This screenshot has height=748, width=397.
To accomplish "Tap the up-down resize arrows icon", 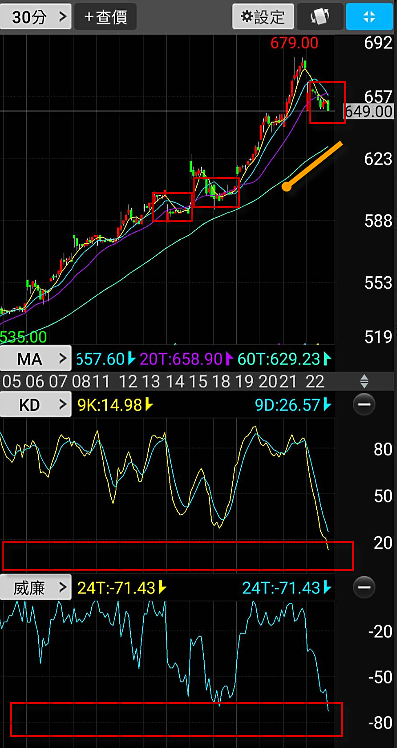I will 364,381.
